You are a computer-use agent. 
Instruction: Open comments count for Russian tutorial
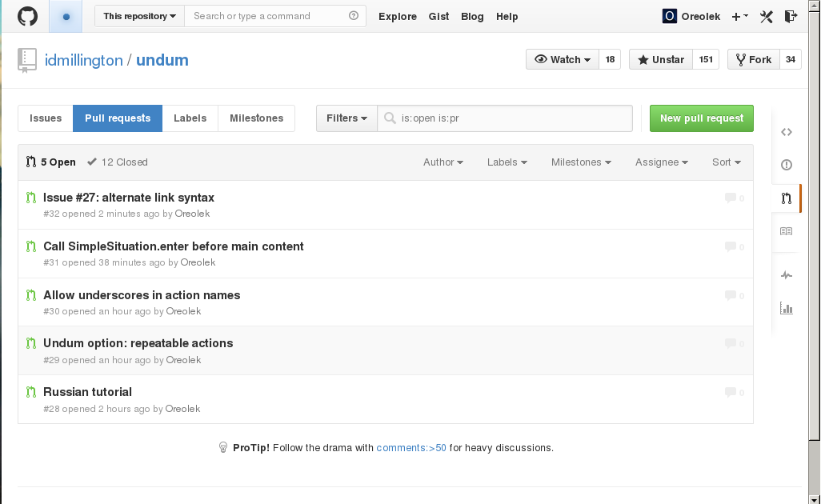point(735,393)
